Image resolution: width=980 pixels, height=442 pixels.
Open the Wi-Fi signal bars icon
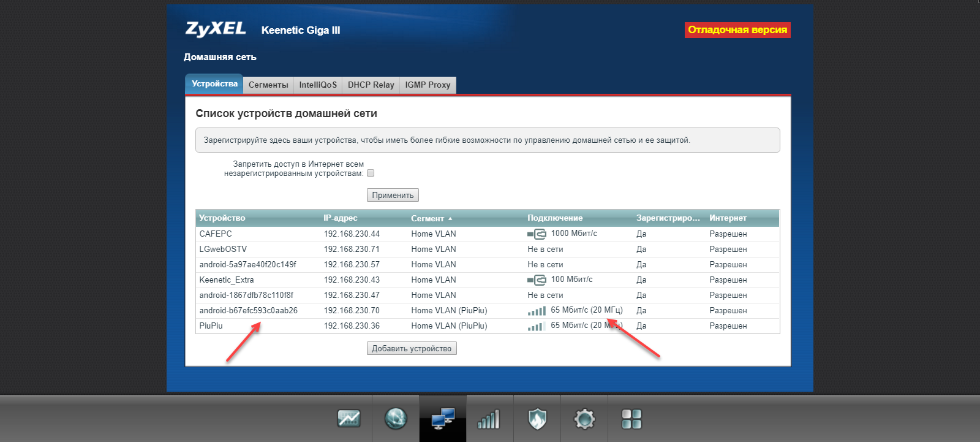coord(488,419)
